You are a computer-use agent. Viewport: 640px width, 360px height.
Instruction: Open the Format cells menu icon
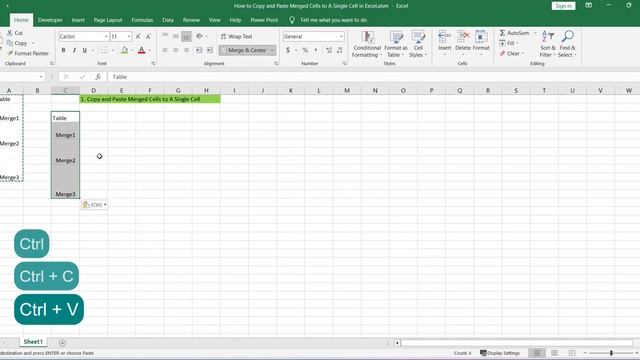(x=481, y=37)
